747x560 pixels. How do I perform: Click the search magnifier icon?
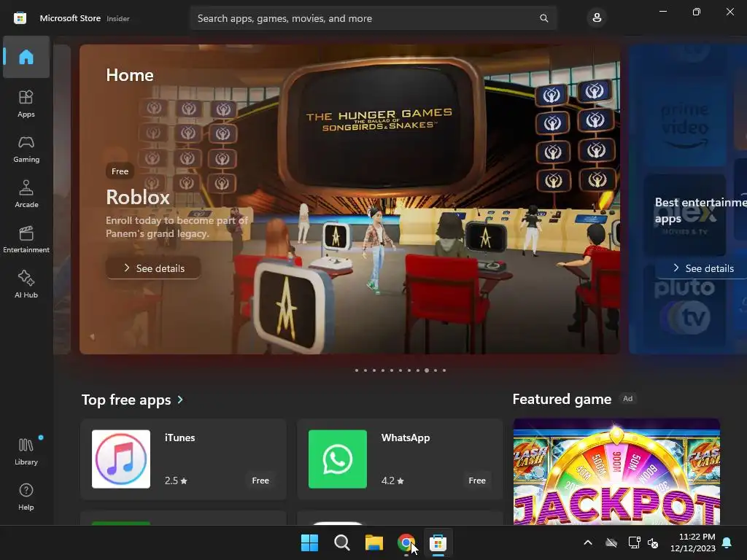543,18
